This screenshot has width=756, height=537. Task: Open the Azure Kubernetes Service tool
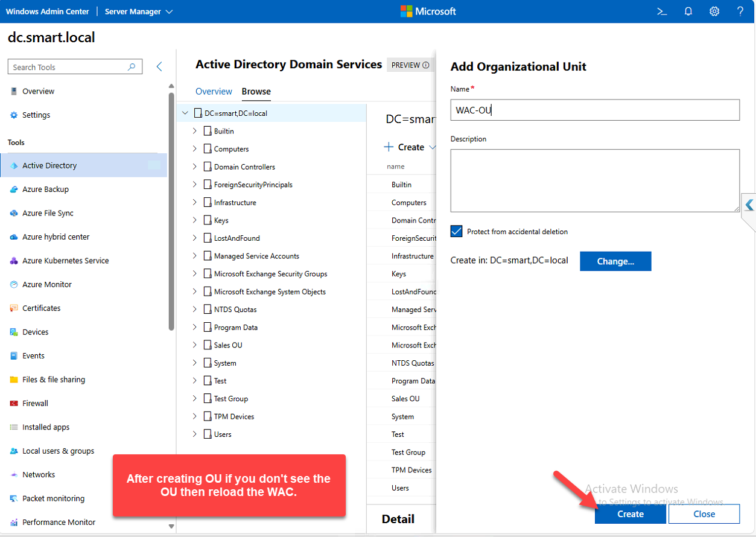point(65,261)
